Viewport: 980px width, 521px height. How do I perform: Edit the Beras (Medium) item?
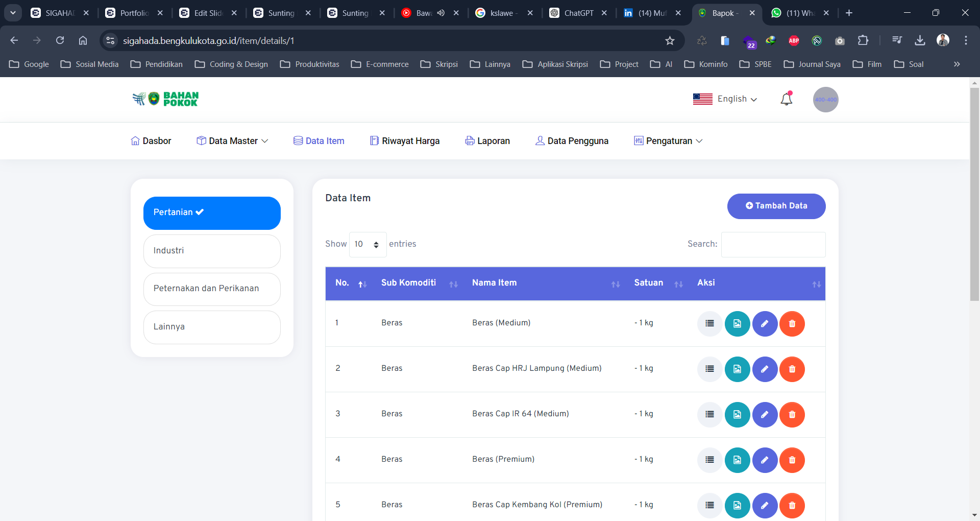point(765,323)
